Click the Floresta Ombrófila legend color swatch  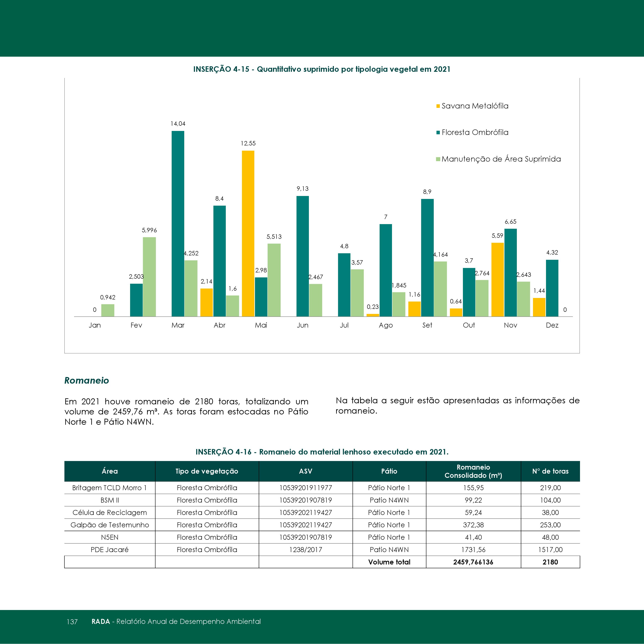pos(438,133)
